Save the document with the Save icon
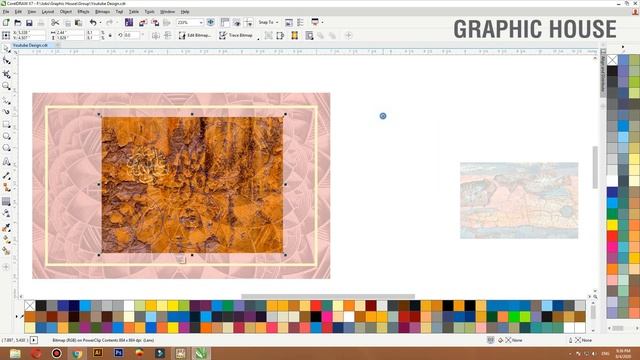 click(x=29, y=23)
